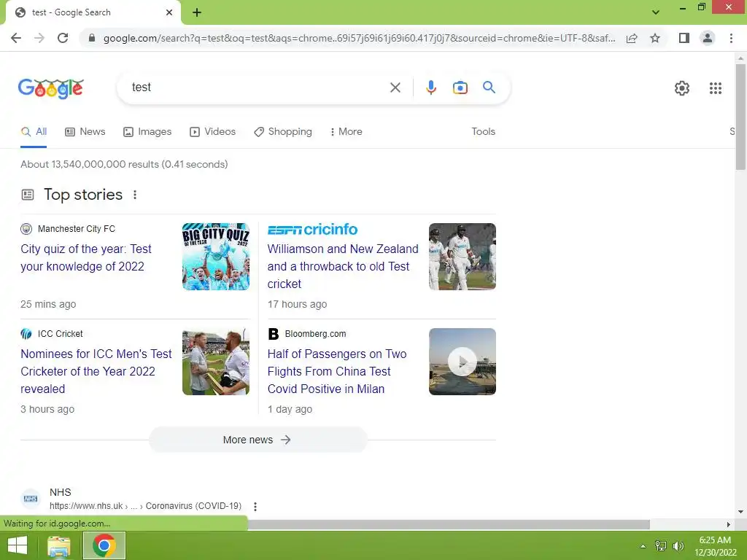Viewport: 747px width, 560px height.
Task: Open the Windows Start button
Action: [18, 545]
